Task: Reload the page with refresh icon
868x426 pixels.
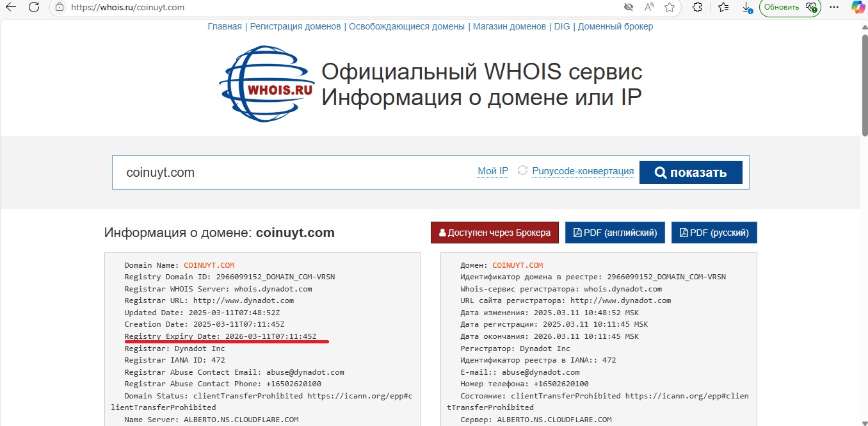Action: pyautogui.click(x=34, y=8)
